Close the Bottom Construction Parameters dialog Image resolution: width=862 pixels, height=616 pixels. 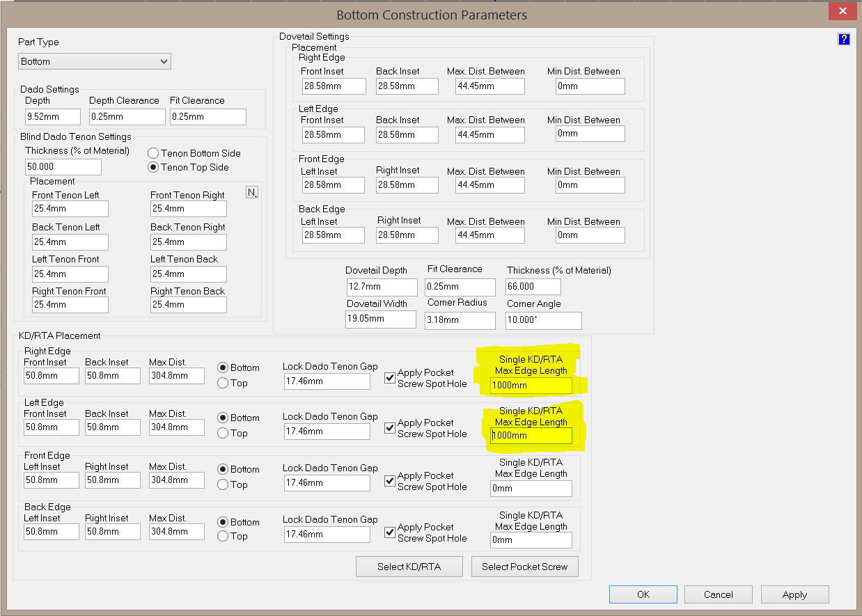click(842, 13)
